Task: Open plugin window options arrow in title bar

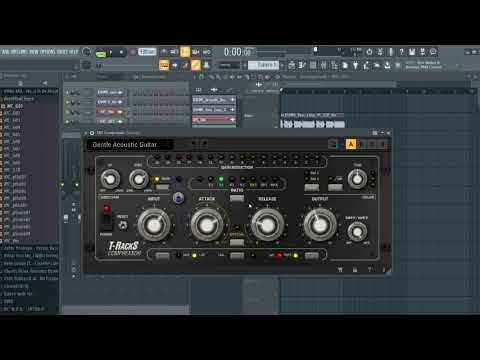Action: [x=86, y=133]
